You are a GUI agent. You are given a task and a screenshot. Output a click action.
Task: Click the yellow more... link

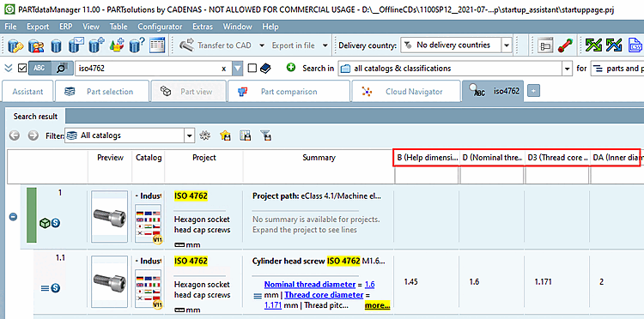[377, 305]
